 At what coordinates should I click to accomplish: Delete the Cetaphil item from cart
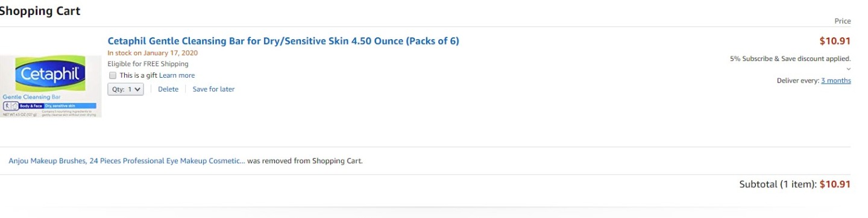[168, 89]
